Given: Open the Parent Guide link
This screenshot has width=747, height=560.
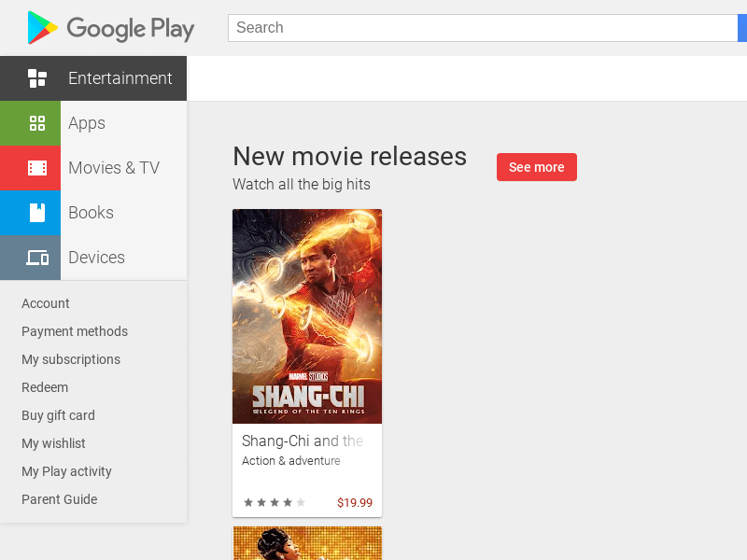Looking at the screenshot, I should tap(60, 499).
